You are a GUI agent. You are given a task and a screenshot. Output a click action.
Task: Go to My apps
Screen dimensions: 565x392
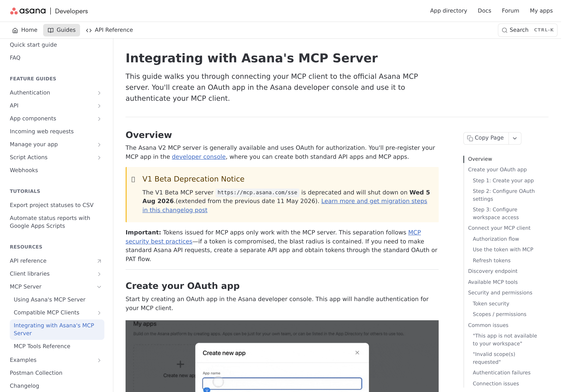point(541,11)
